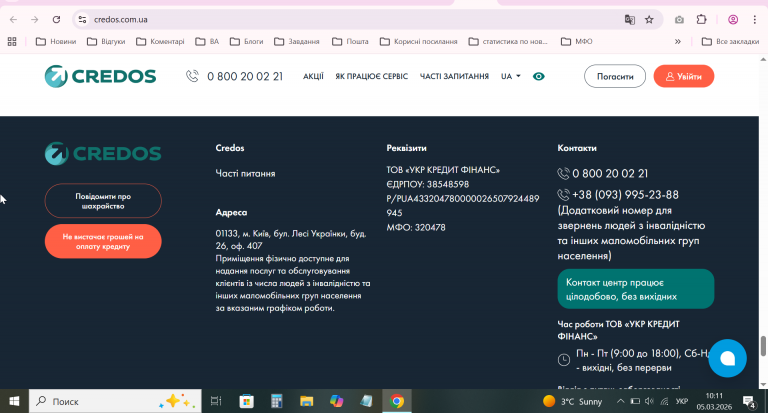Open site information icon in address bar
Image resolution: width=768 pixels, height=413 pixels.
click(82, 20)
